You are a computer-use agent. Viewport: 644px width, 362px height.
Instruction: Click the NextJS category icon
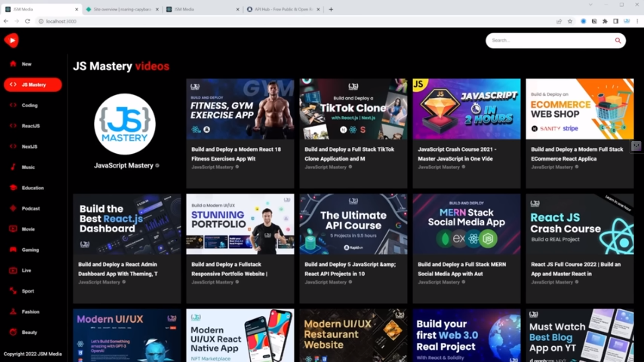pos(13,146)
